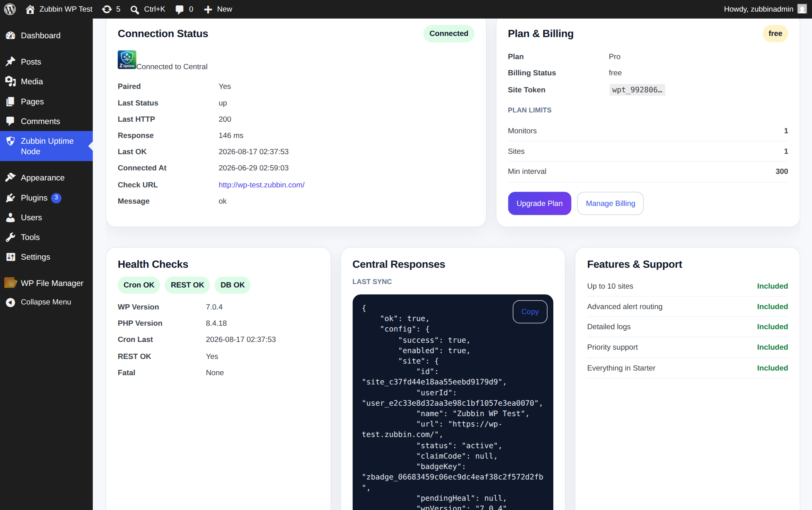Click the Zubbin WP Test site name

pyautogui.click(x=66, y=9)
